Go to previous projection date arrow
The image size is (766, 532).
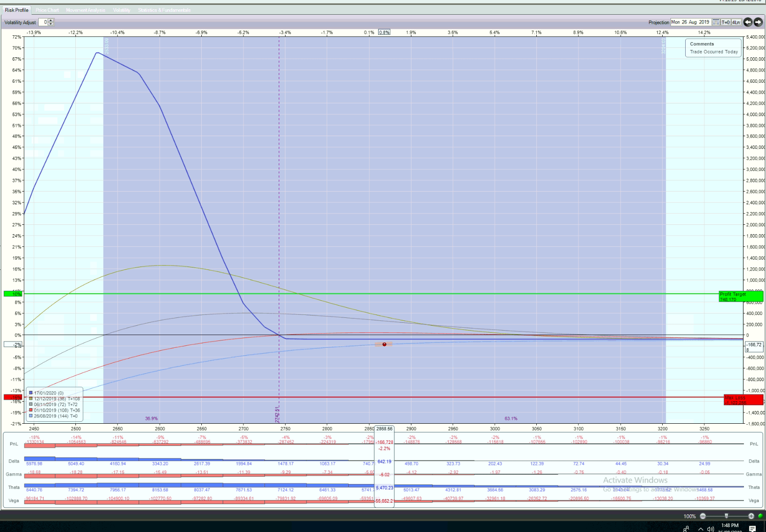(x=748, y=22)
